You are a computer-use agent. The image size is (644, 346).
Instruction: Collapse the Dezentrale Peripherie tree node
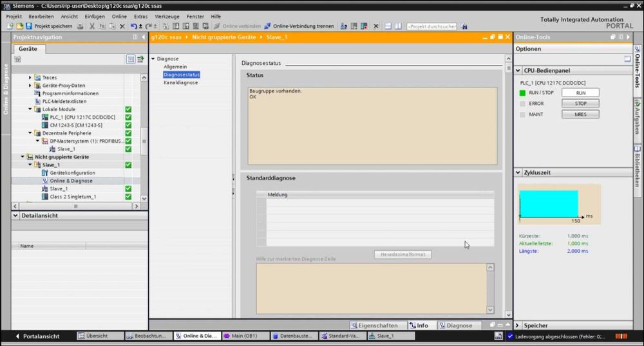click(x=30, y=133)
